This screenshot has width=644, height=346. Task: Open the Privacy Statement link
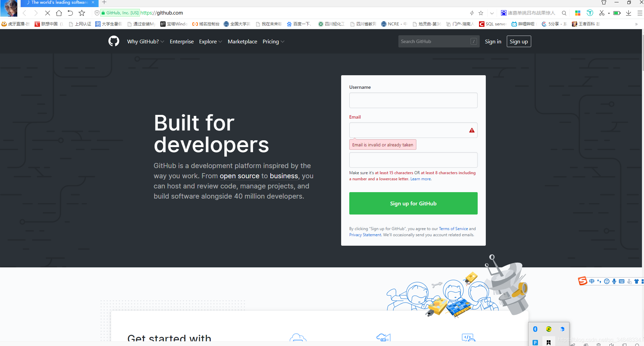(x=365, y=235)
